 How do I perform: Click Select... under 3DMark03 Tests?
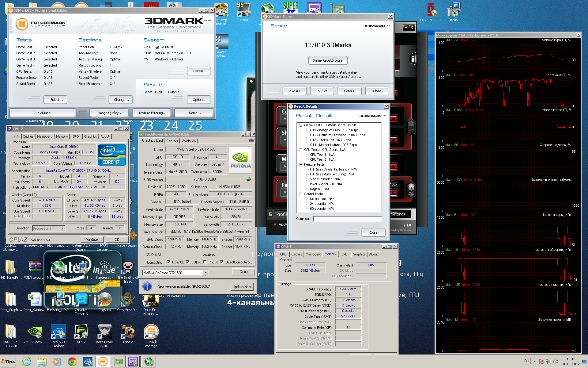55,100
